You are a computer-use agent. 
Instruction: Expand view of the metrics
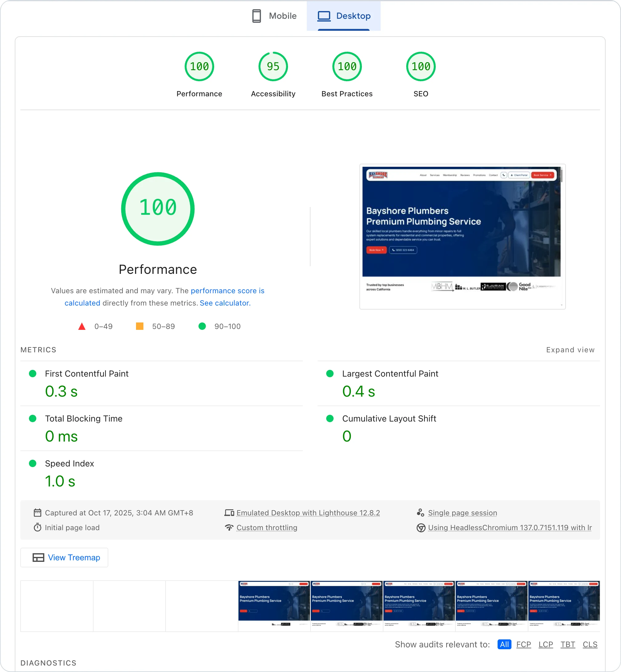point(570,350)
